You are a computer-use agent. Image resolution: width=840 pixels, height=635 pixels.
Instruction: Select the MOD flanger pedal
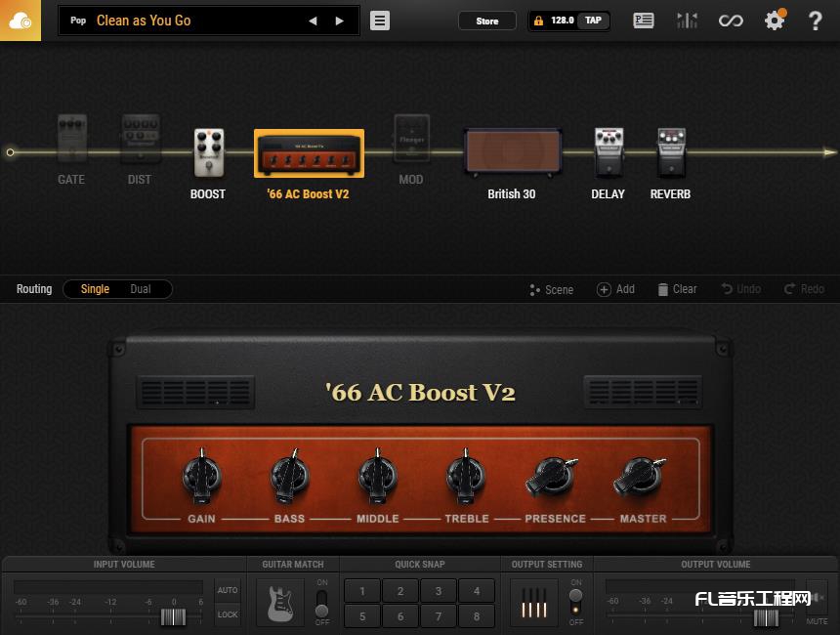point(410,140)
